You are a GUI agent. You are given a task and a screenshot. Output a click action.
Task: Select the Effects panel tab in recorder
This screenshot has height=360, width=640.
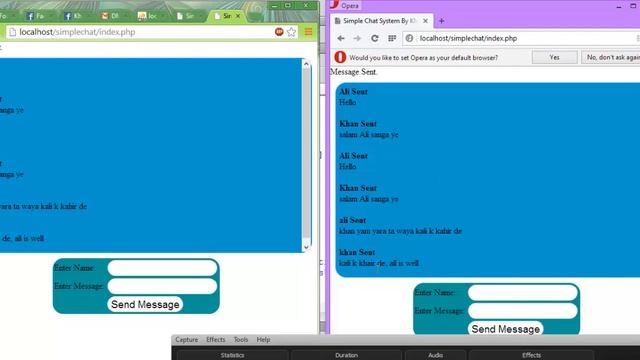tap(531, 355)
